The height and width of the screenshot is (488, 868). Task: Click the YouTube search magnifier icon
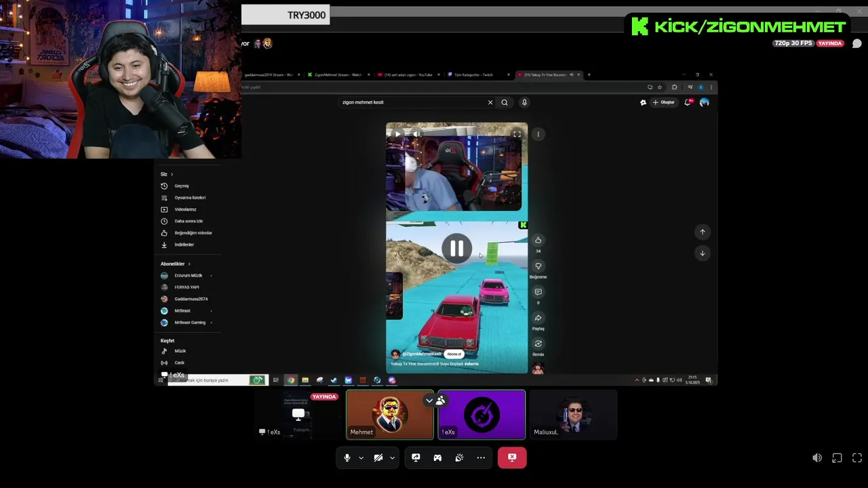(505, 102)
